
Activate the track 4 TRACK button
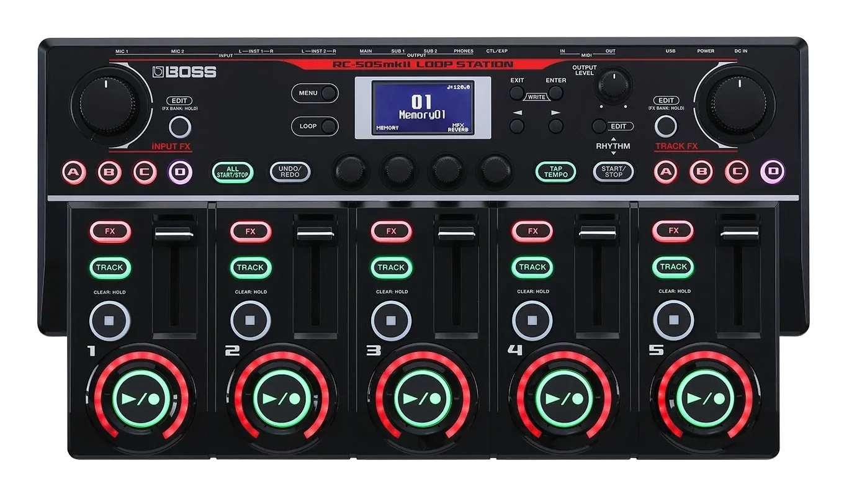tap(532, 268)
